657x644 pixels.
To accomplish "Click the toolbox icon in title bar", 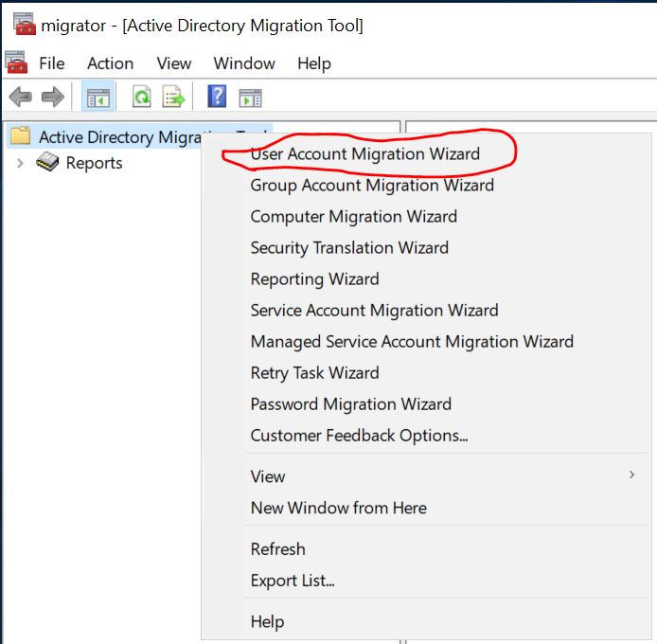I will [x=25, y=24].
